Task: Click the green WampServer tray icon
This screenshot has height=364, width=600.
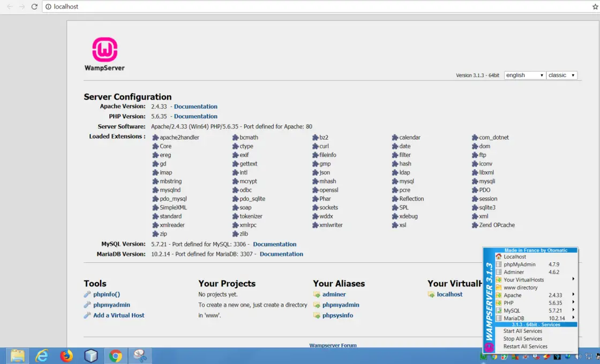Action: coord(484,356)
